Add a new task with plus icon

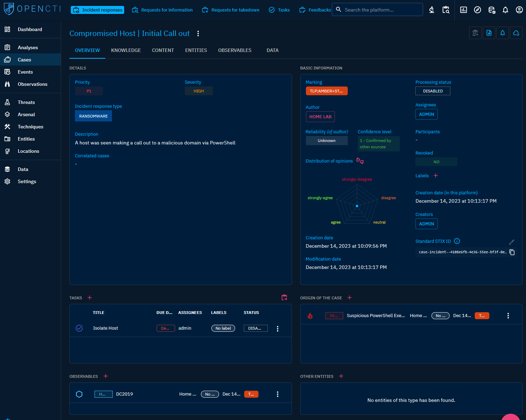coord(90,298)
